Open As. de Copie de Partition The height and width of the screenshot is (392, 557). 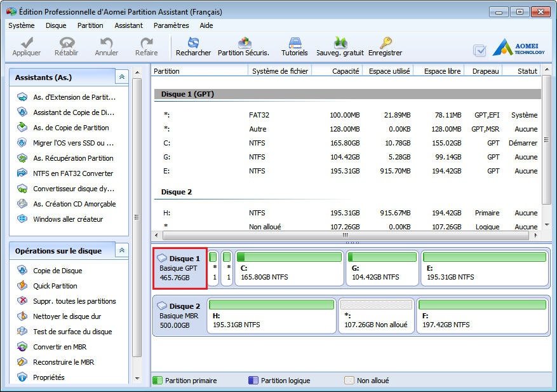[x=64, y=128]
